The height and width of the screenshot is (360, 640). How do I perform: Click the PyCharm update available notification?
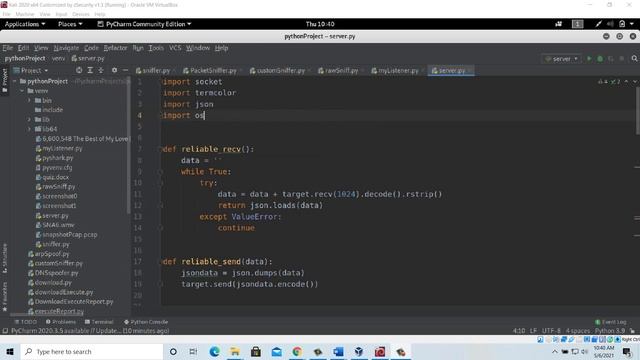click(x=90, y=331)
